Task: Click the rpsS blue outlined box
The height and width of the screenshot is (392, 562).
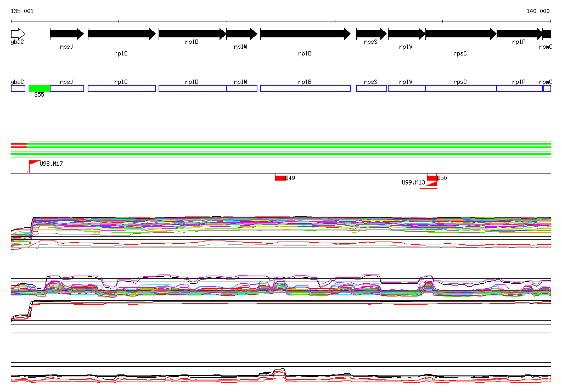Action: [372, 88]
